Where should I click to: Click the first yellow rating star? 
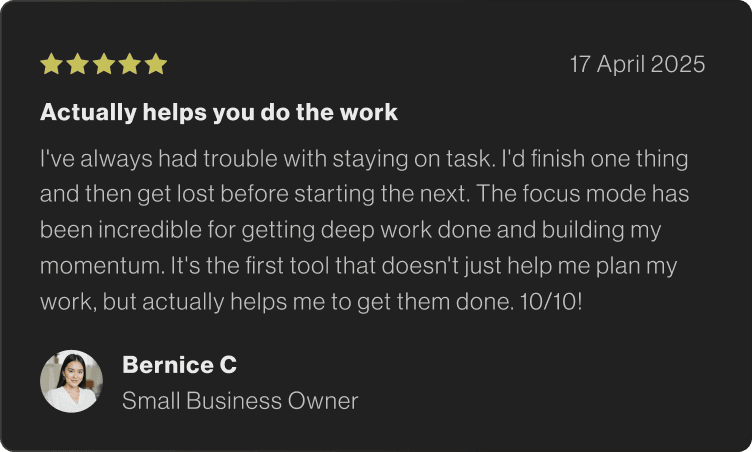click(51, 65)
